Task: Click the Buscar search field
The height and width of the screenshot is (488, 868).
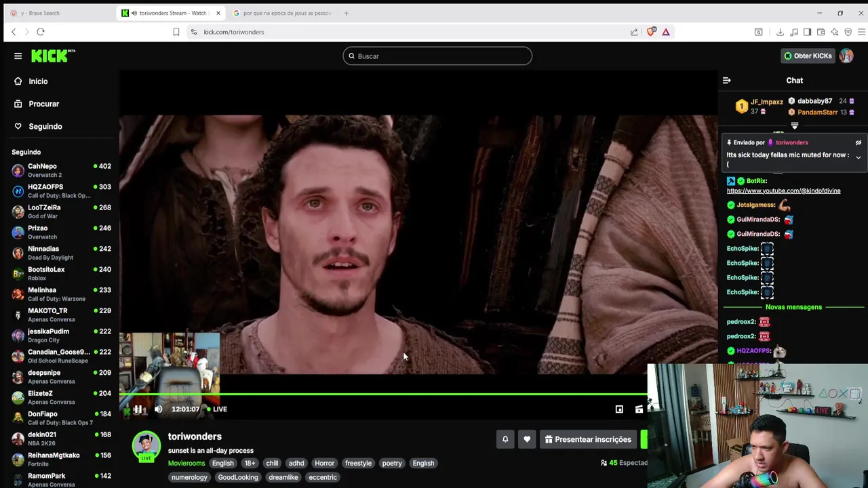Action: pos(437,56)
